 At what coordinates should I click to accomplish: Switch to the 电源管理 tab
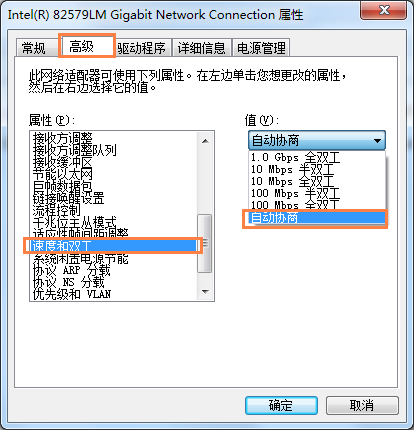[x=261, y=48]
